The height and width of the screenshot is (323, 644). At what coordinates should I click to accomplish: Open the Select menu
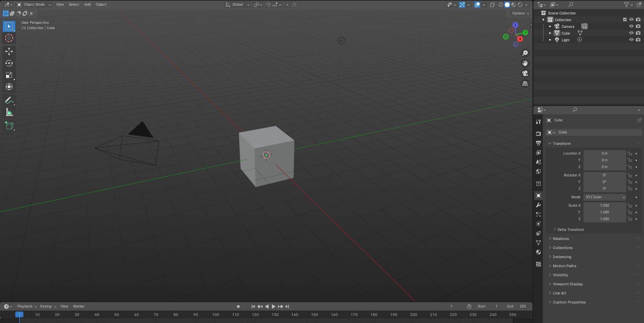[x=74, y=5]
